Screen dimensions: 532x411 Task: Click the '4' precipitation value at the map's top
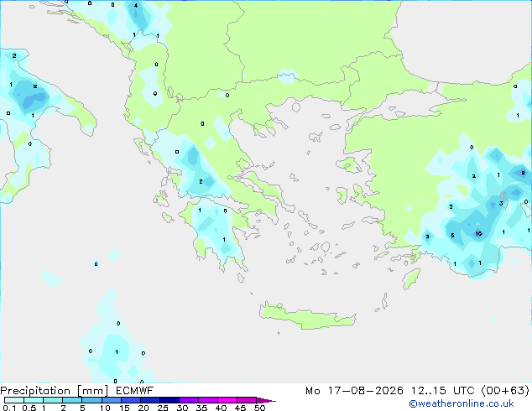pyautogui.click(x=136, y=5)
